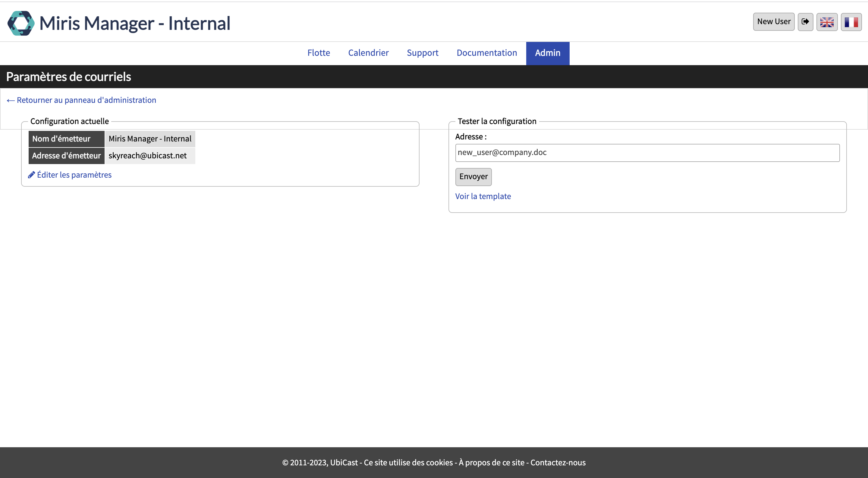The image size is (868, 478).
Task: Select the skyreach@ubicast.net address cell
Action: pos(150,155)
